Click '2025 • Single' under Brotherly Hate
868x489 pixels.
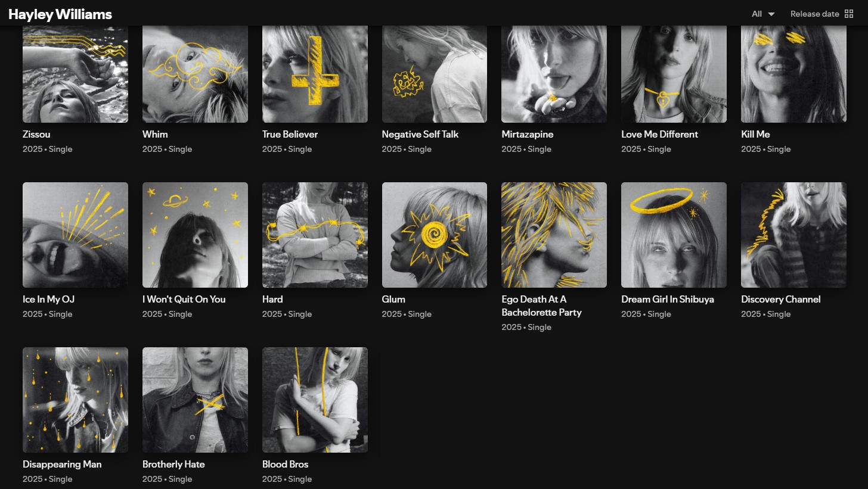tap(167, 479)
